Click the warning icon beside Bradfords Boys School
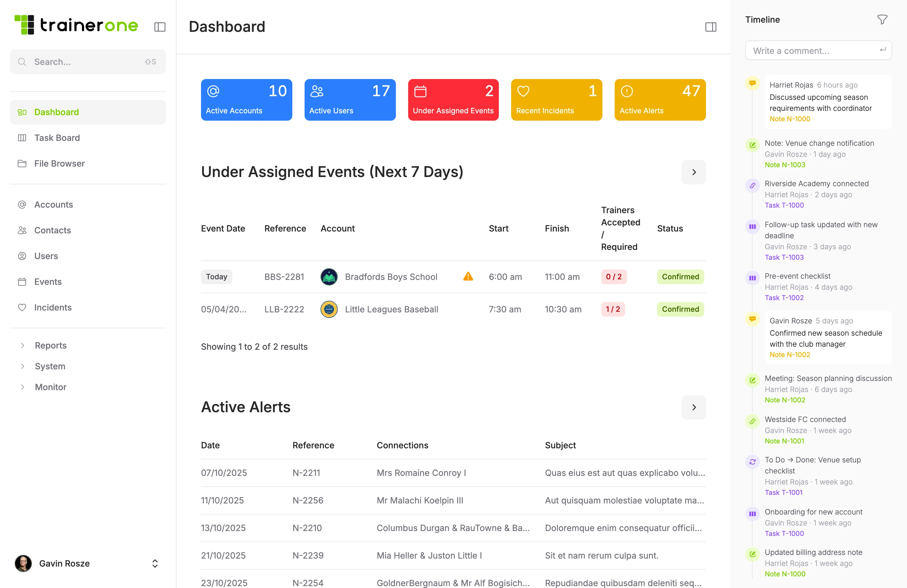Viewport: 907px width, 588px height. click(467, 277)
